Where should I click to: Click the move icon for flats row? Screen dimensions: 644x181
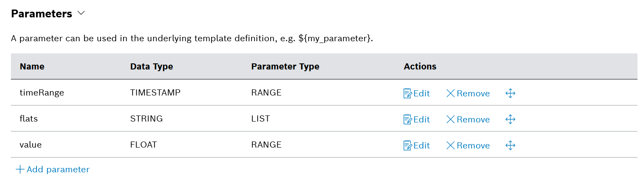510,119
